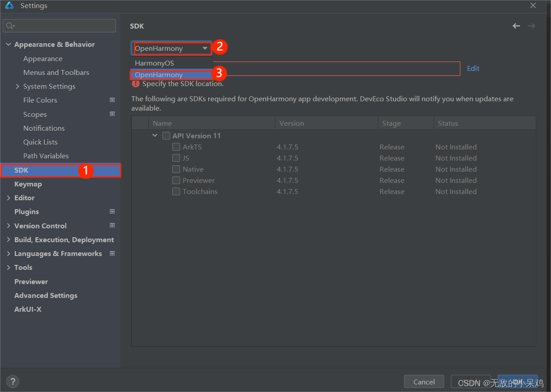
Task: Click the Toolchains version 4.1.7.5 cell
Action: (287, 191)
